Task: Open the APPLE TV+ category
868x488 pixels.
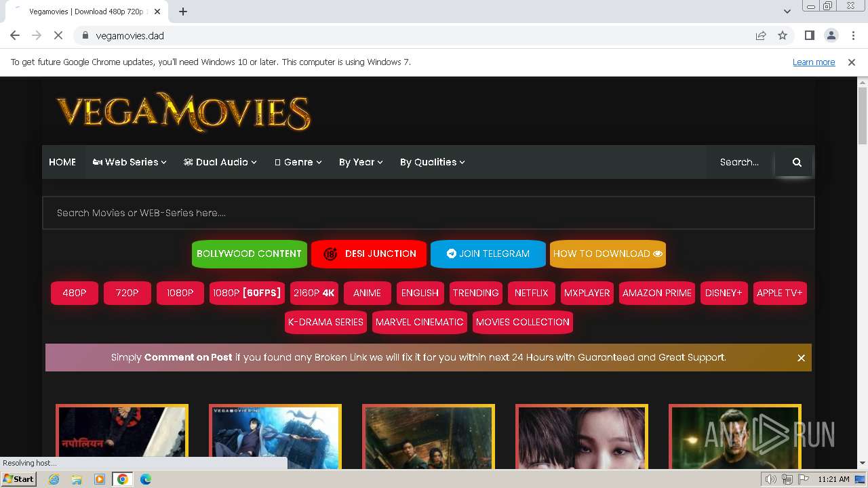Action: [x=780, y=293]
